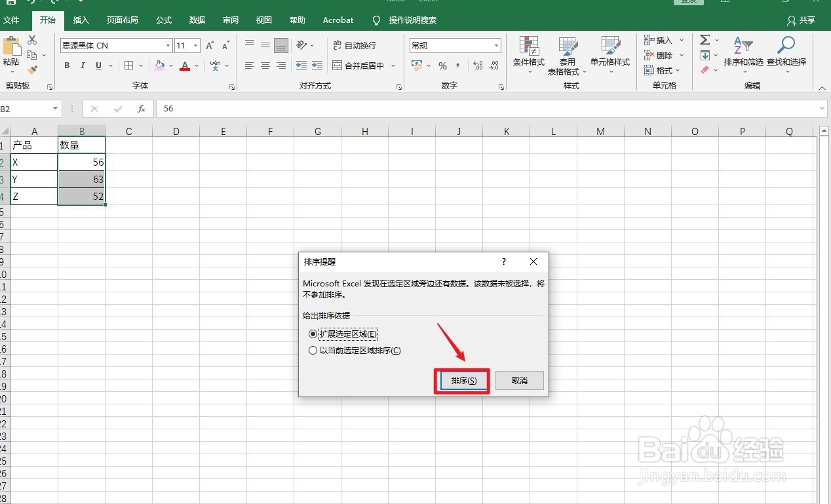Open the font size dropdown
This screenshot has height=504, width=831.
196,45
